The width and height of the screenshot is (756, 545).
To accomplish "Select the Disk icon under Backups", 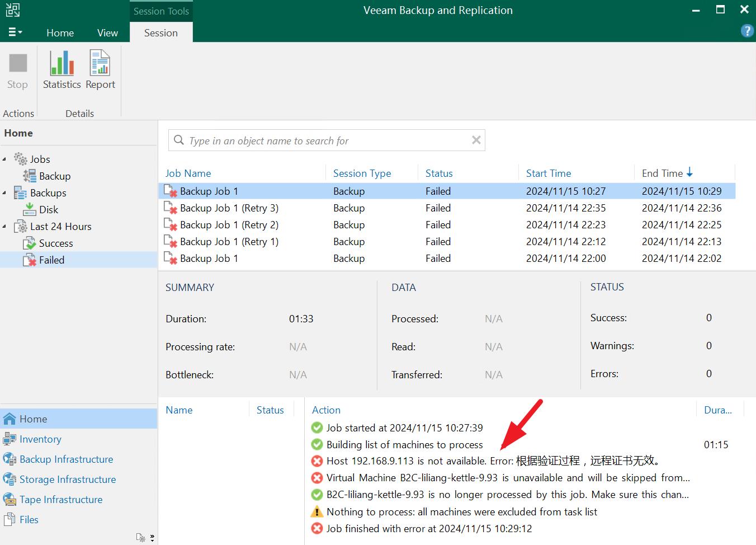I will coord(30,209).
